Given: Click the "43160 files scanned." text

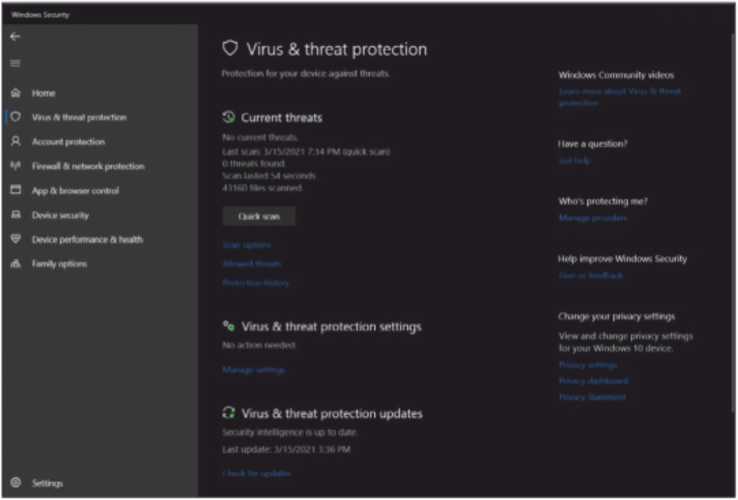Looking at the screenshot, I should tap(262, 188).
